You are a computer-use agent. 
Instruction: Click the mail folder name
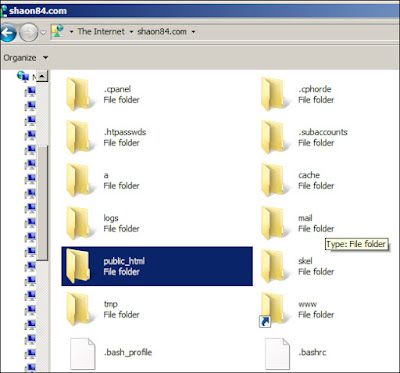(305, 218)
